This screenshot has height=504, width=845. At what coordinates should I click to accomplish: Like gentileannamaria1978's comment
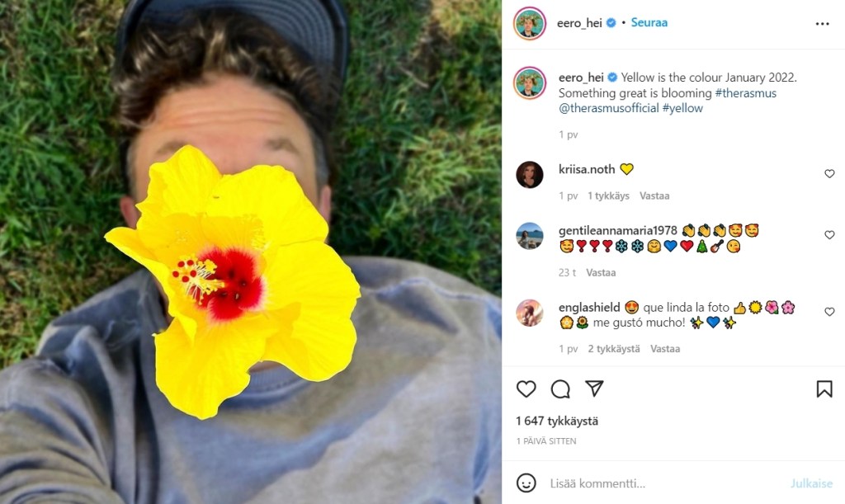829,235
